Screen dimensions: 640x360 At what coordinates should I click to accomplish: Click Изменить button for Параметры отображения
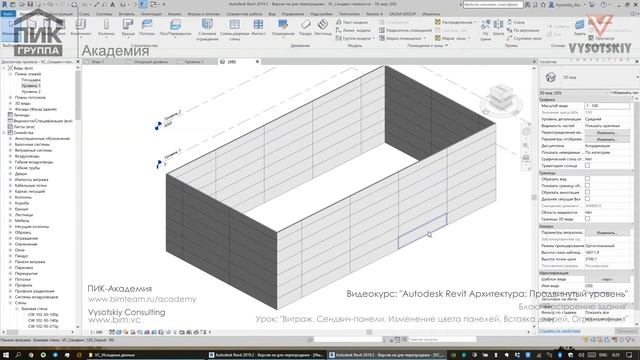tap(607, 139)
